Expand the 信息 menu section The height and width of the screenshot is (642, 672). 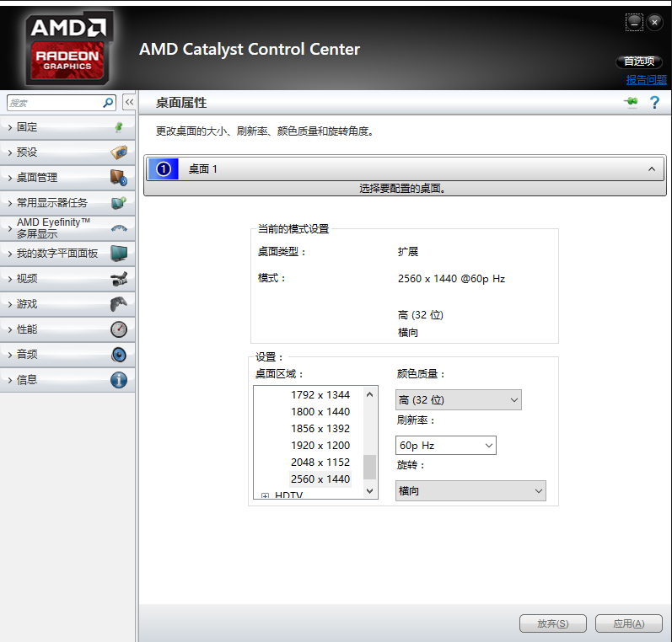pos(67,379)
